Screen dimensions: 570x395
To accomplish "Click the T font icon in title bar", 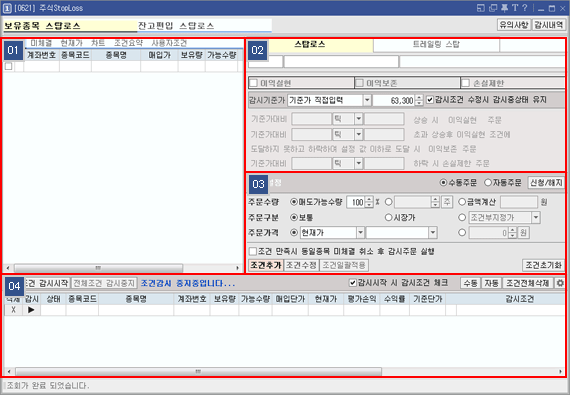I will 515,8.
